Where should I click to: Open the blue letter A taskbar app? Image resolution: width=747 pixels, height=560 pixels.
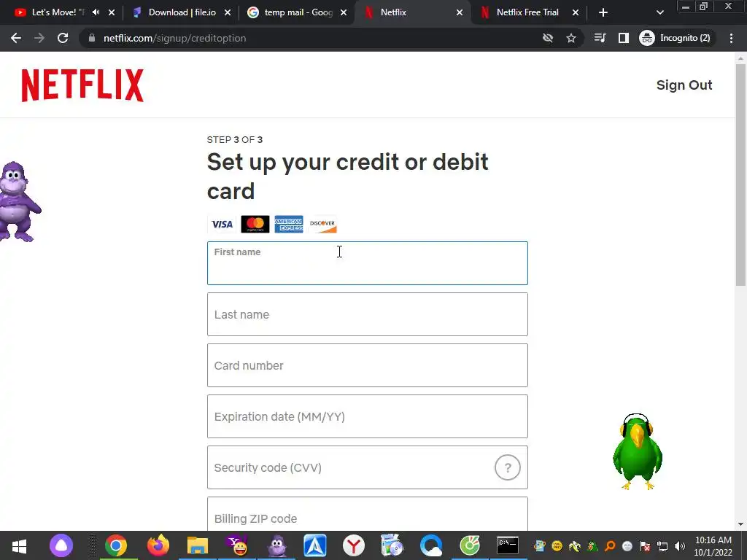tap(315, 545)
